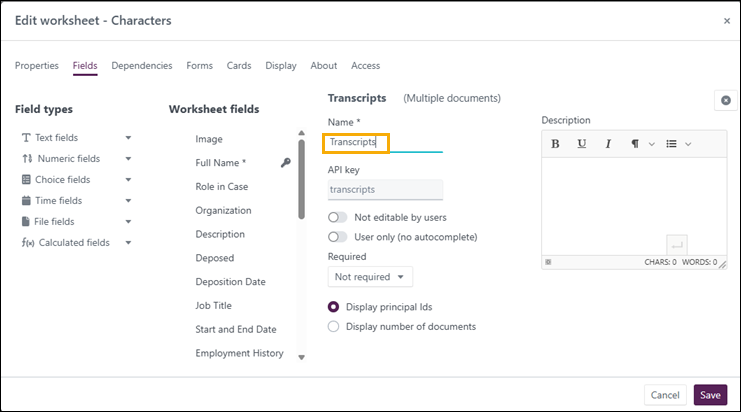The width and height of the screenshot is (741, 412).
Task: Open paragraph format dropdown chevron
Action: [652, 144]
